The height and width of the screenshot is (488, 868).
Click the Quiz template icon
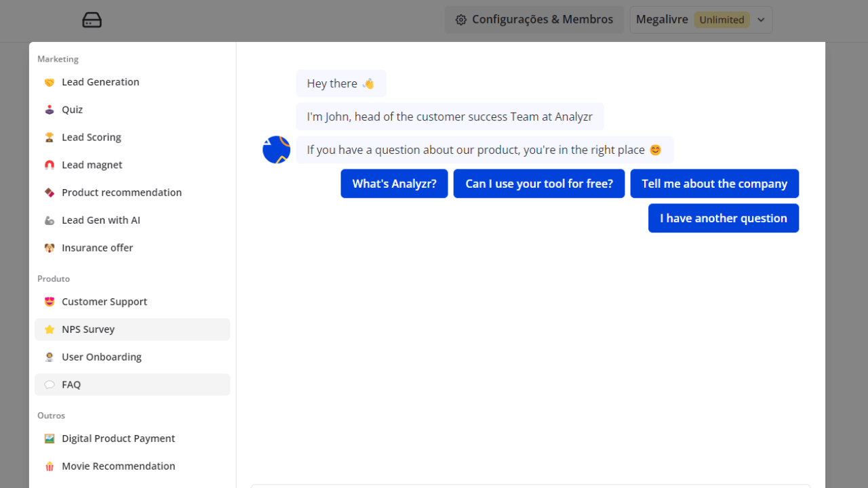(x=50, y=110)
